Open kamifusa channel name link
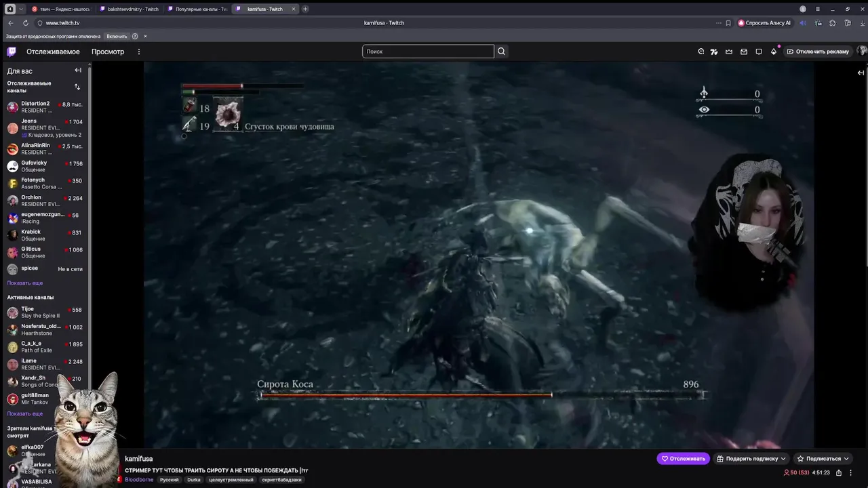The height and width of the screenshot is (488, 868). pos(138,459)
